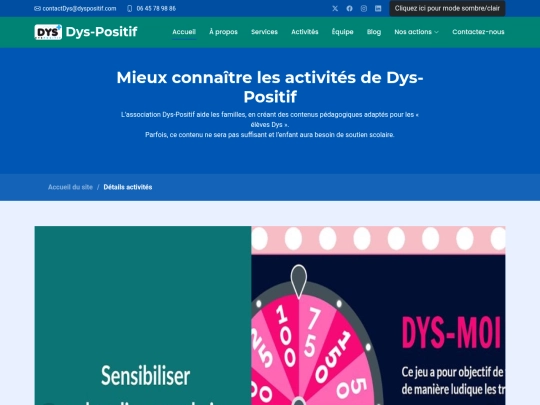Screen dimensions: 540x405
Task: Click the phone icon beside the number
Action: pyautogui.click(x=129, y=9)
